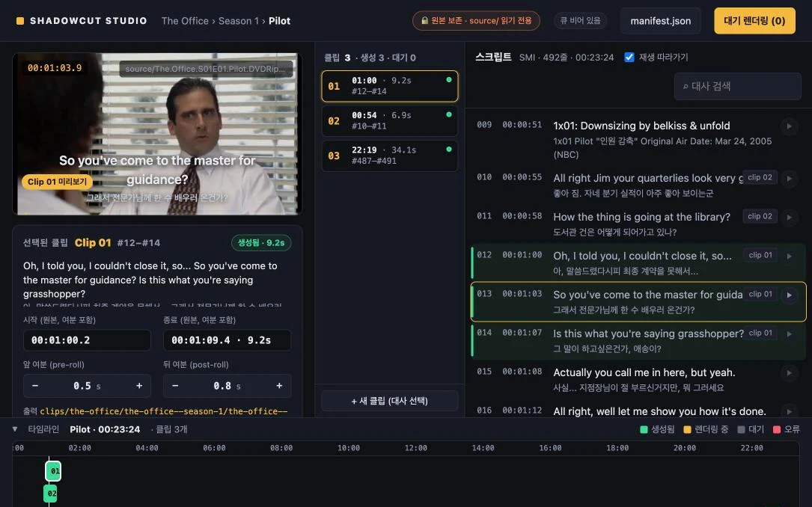Go to The Office breadcrumb
The image size is (812, 507).
tap(185, 21)
